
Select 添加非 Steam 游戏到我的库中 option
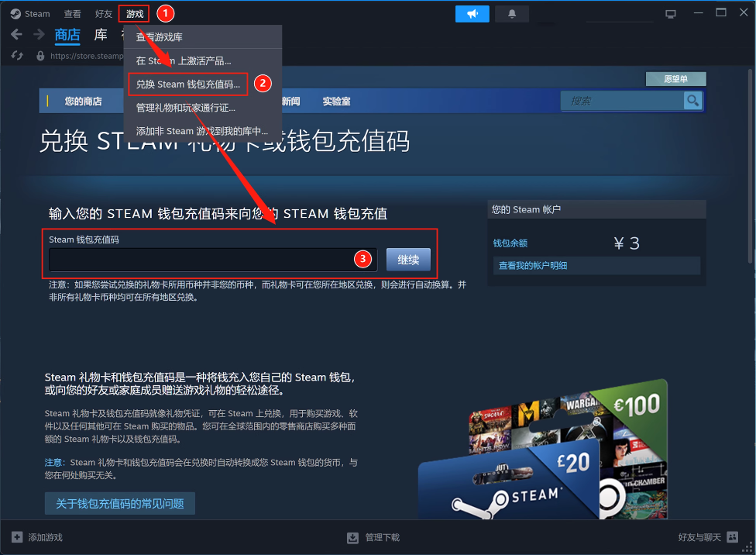pos(201,131)
